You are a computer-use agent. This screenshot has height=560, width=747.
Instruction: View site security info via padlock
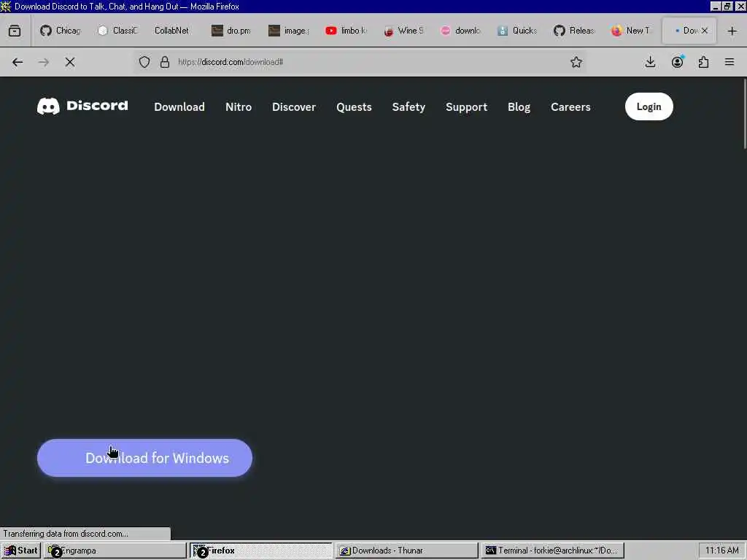coord(165,63)
